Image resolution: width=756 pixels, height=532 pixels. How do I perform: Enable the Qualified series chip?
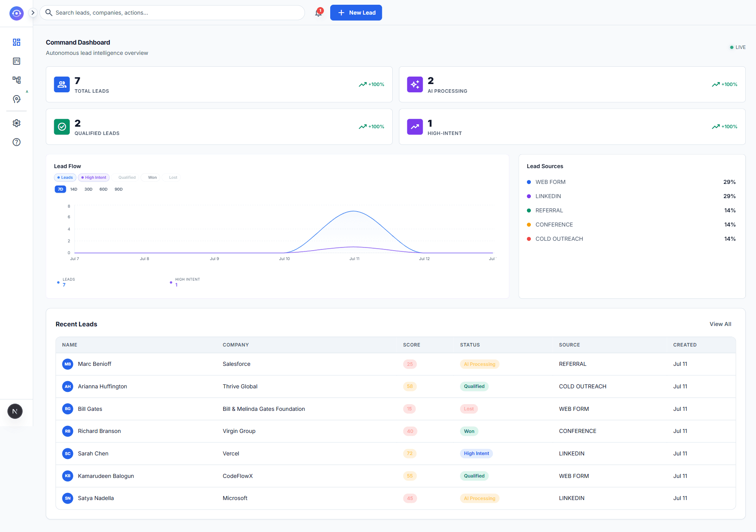pos(125,178)
